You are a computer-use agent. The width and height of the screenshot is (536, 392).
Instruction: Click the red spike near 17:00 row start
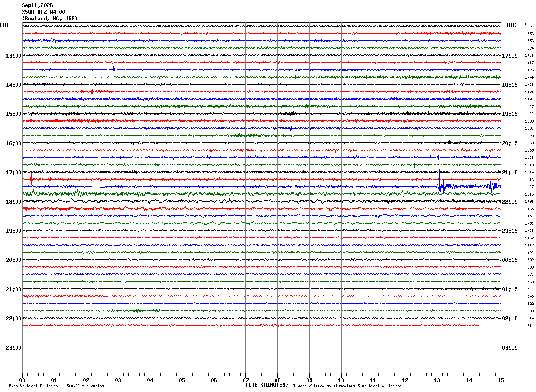coord(31,179)
